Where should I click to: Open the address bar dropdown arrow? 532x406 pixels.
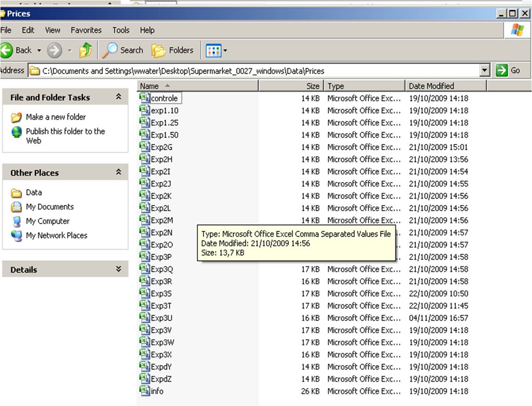pyautogui.click(x=485, y=71)
